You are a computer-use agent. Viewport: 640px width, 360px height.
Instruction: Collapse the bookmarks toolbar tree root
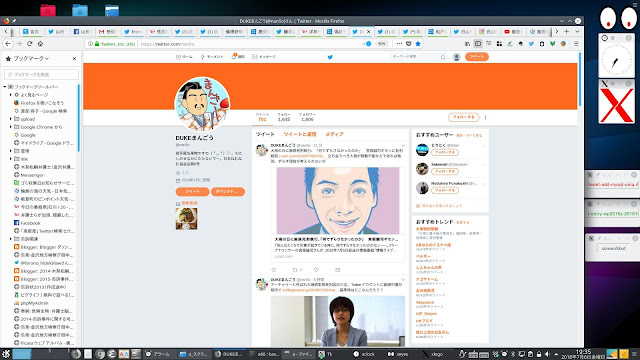pyautogui.click(x=5, y=87)
